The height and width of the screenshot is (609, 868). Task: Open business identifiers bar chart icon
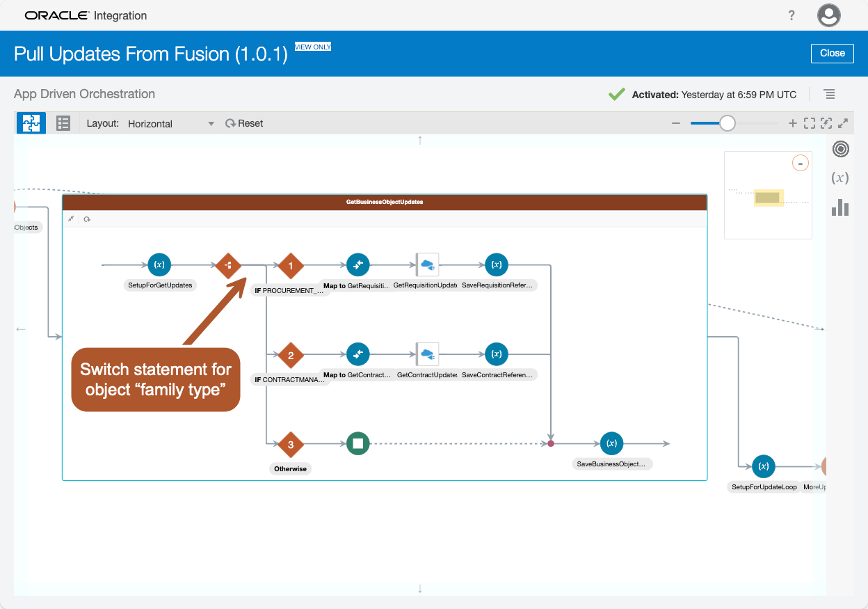click(840, 207)
